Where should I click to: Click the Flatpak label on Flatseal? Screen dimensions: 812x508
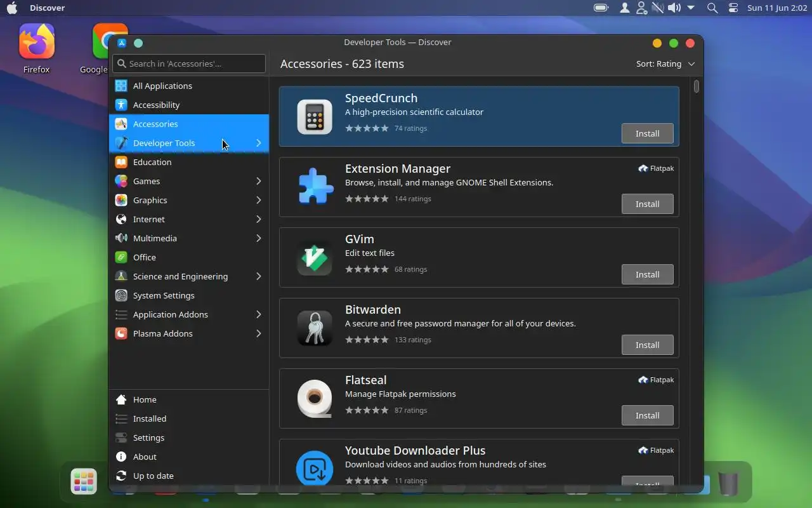click(x=656, y=380)
